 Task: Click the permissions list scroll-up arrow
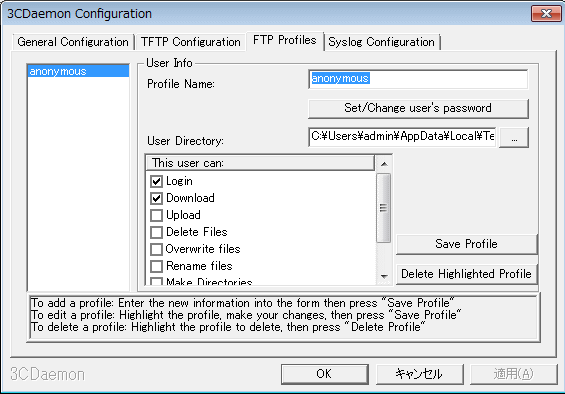pyautogui.click(x=384, y=164)
